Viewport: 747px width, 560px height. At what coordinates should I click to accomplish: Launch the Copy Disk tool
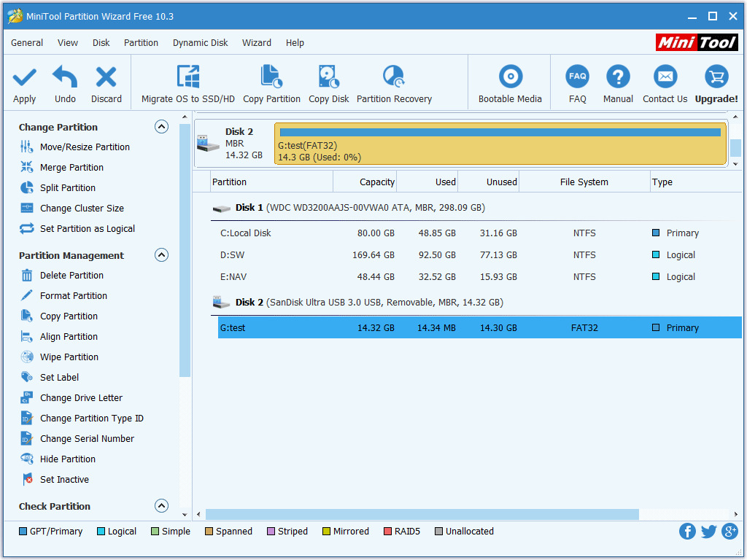pyautogui.click(x=328, y=77)
